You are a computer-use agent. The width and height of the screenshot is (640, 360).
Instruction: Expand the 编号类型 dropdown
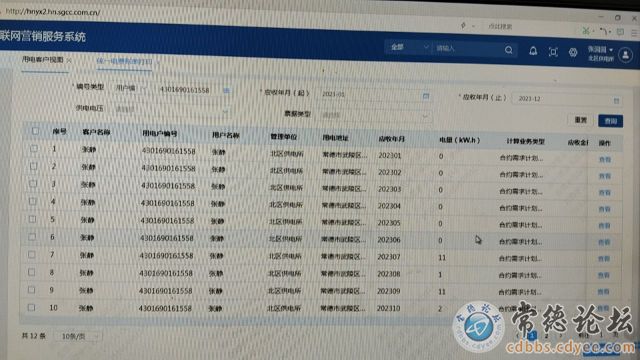pyautogui.click(x=131, y=88)
